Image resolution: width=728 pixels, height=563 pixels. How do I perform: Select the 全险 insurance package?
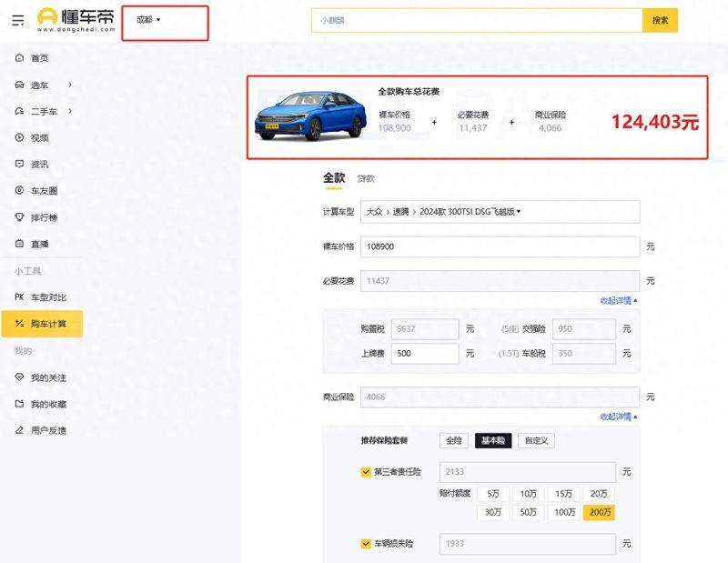click(453, 440)
